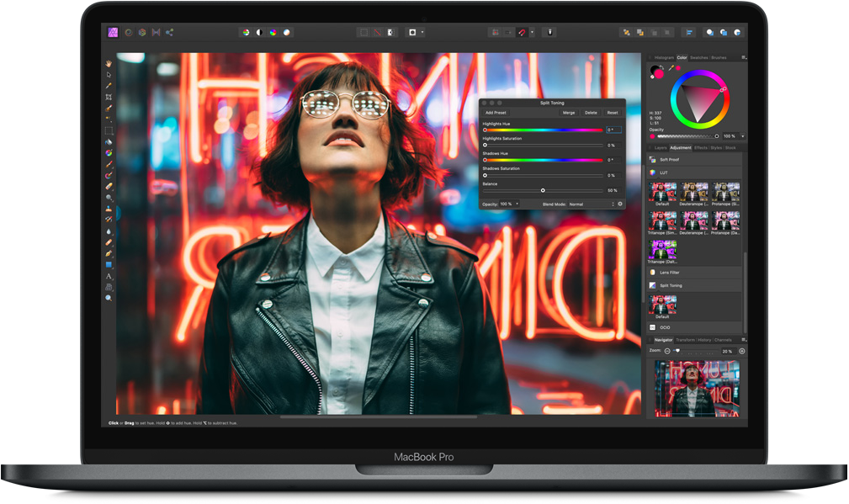Click the Navigator zoom-in plus icon
849x504 pixels.
click(741, 351)
